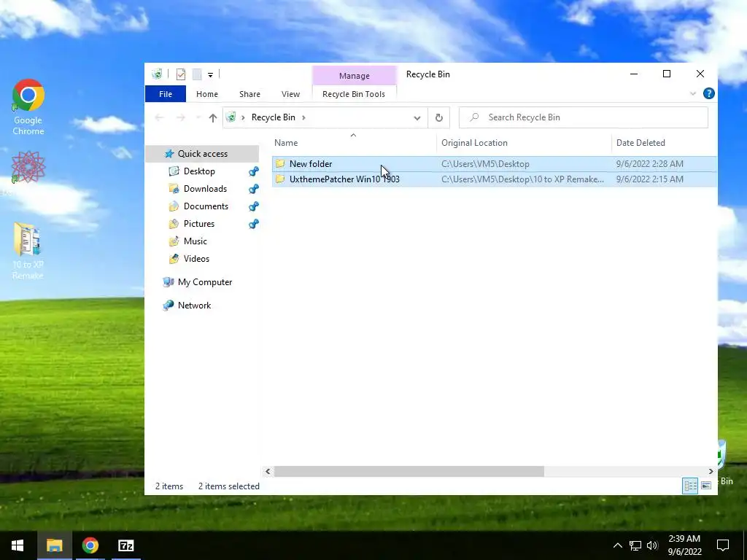
Task: Click the Manage contextual tab
Action: [354, 76]
